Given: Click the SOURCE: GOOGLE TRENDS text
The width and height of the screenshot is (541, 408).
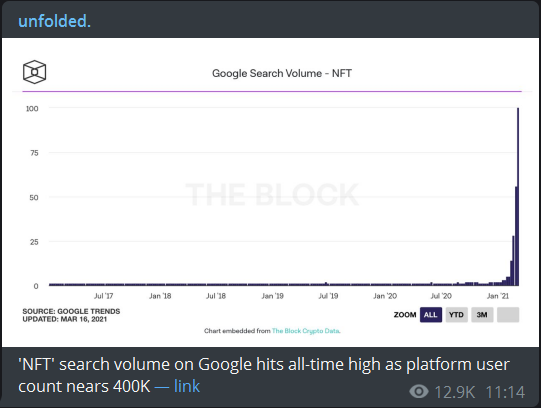Looking at the screenshot, I should 71,311.
